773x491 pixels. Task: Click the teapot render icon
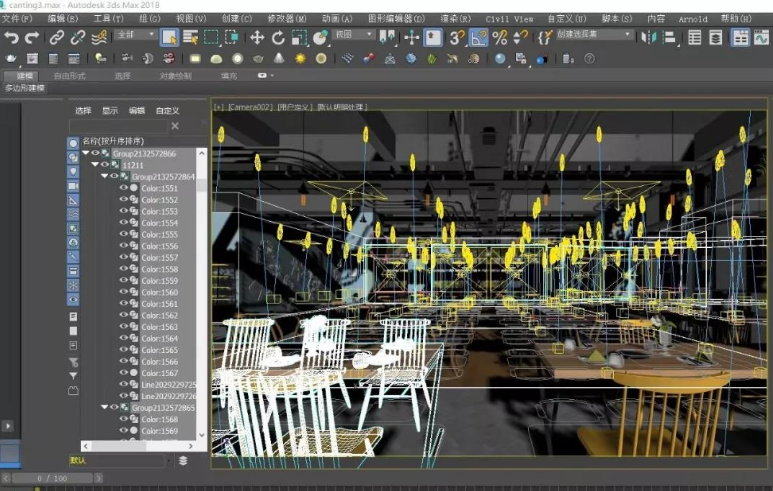(11, 59)
